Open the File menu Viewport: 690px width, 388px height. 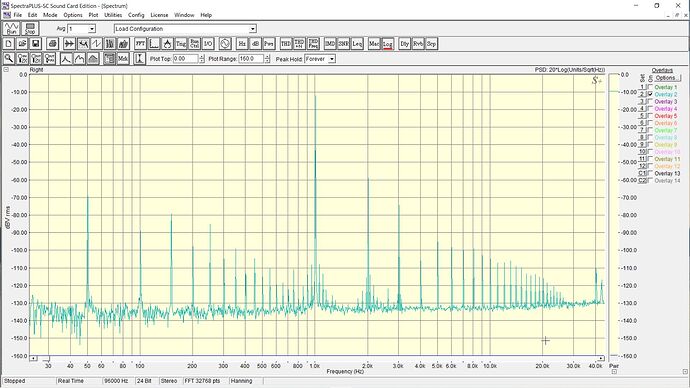(x=18, y=15)
